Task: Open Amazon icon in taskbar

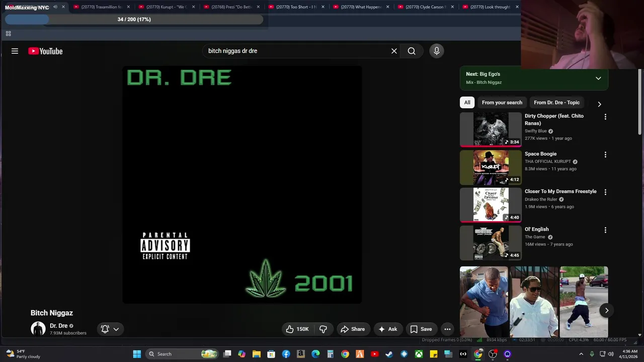Action: (301, 354)
